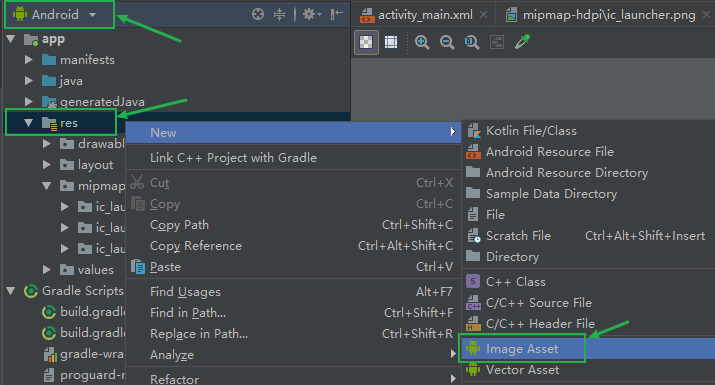Expand the java folder
Image resolution: width=715 pixels, height=385 pixels.
tap(28, 81)
